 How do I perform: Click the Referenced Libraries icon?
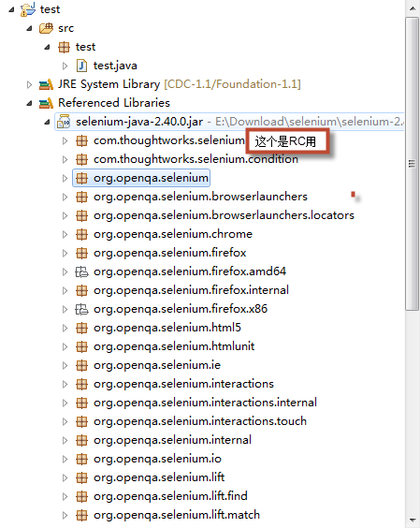point(46,103)
